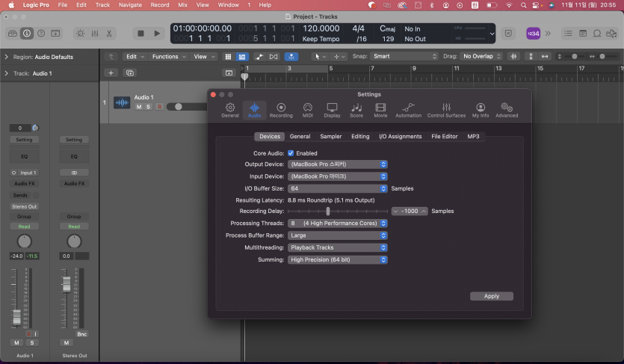Expand the Multithreading dropdown
Viewport: 624px width, 364px height.
[x=337, y=247]
